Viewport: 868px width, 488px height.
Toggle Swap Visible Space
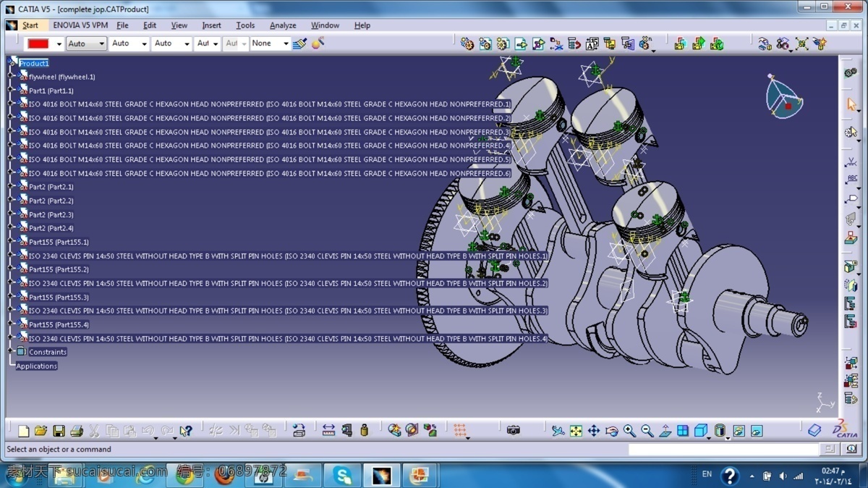click(x=756, y=431)
